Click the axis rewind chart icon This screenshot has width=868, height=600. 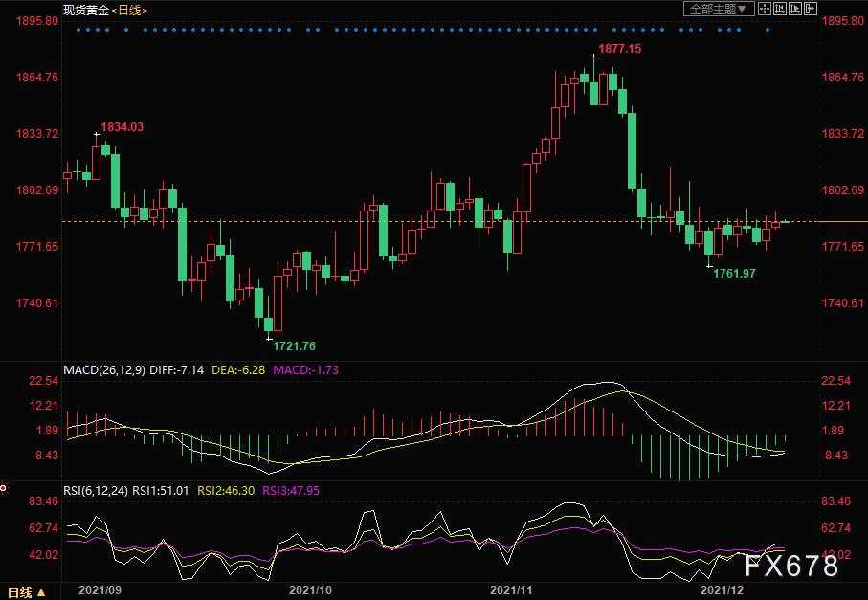[780, 9]
